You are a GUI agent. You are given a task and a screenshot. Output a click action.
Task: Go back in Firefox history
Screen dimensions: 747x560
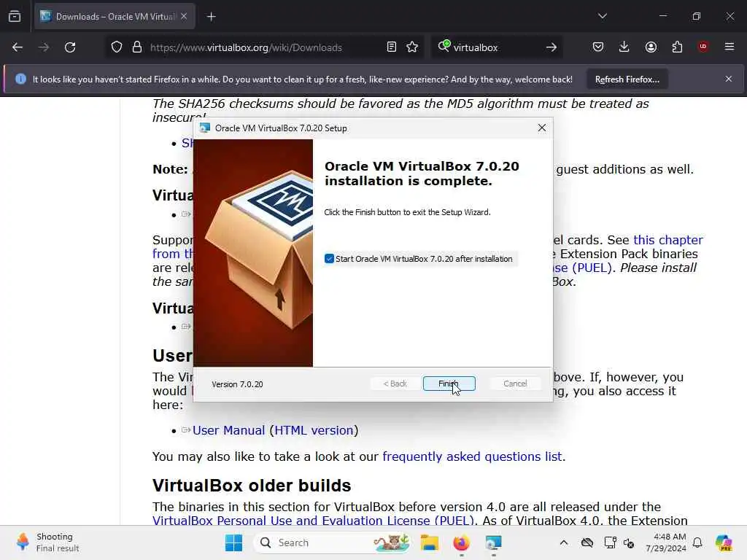(x=18, y=47)
